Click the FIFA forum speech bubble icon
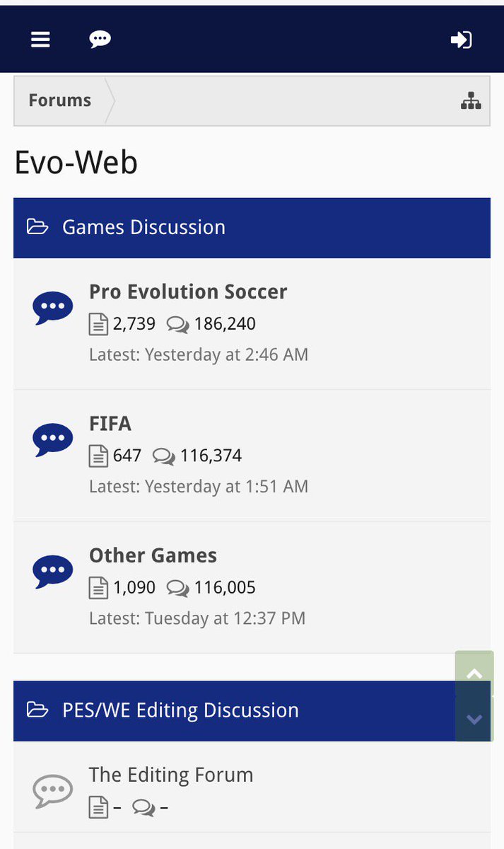The height and width of the screenshot is (849, 504). click(x=53, y=439)
